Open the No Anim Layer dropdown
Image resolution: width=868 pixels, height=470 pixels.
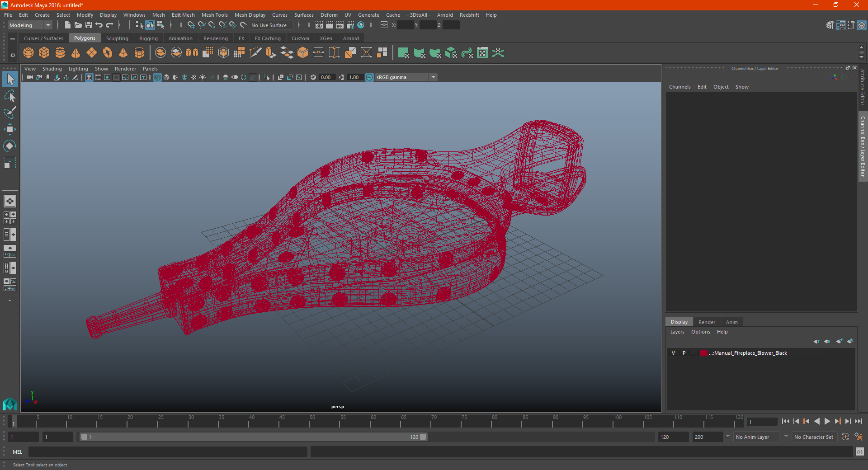757,437
